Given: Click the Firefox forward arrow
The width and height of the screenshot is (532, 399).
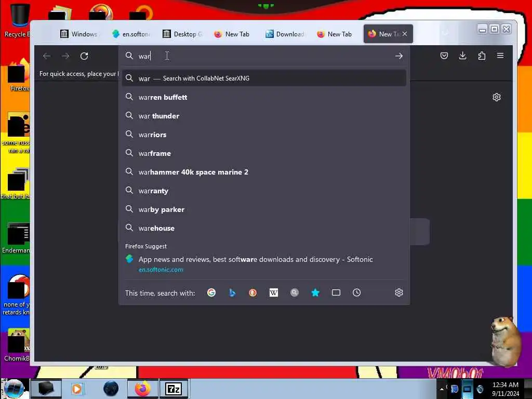Looking at the screenshot, I should click(x=65, y=56).
